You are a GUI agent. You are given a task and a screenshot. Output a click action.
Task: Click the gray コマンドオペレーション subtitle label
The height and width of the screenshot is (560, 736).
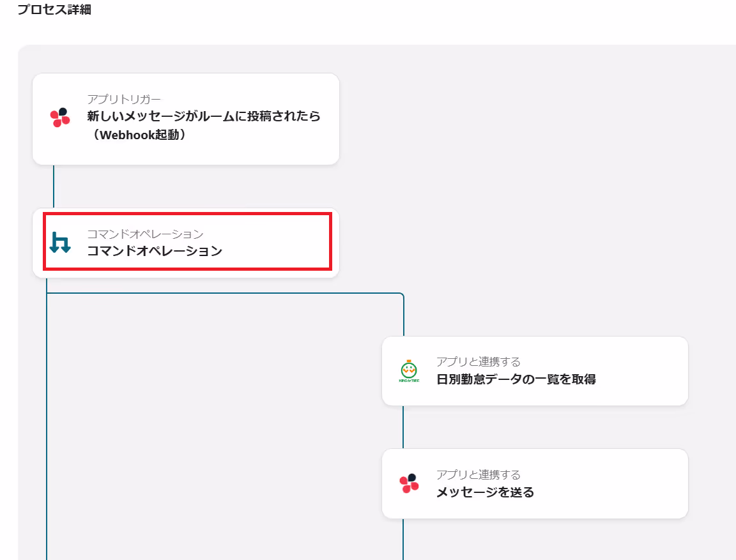pos(145,234)
